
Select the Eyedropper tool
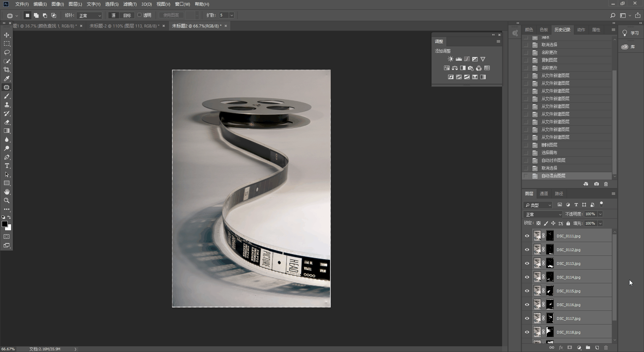coord(7,79)
